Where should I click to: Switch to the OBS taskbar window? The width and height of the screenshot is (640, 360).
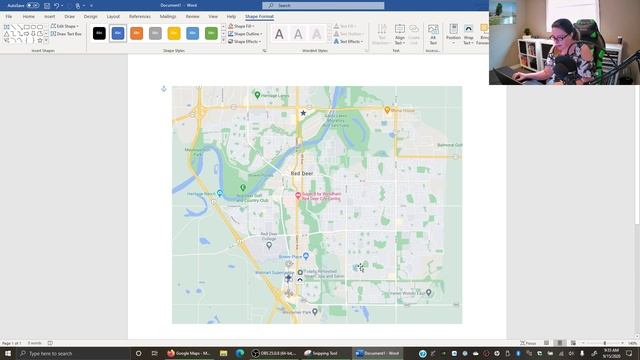pyautogui.click(x=273, y=353)
